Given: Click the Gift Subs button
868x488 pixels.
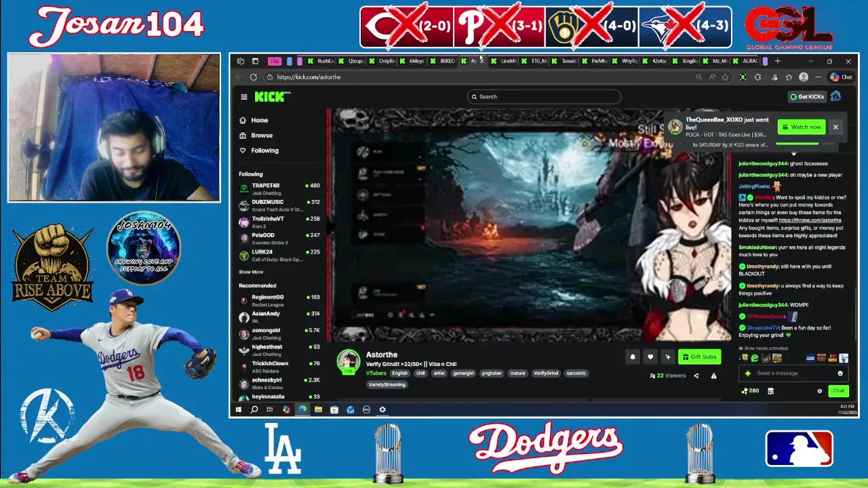Looking at the screenshot, I should (x=699, y=357).
